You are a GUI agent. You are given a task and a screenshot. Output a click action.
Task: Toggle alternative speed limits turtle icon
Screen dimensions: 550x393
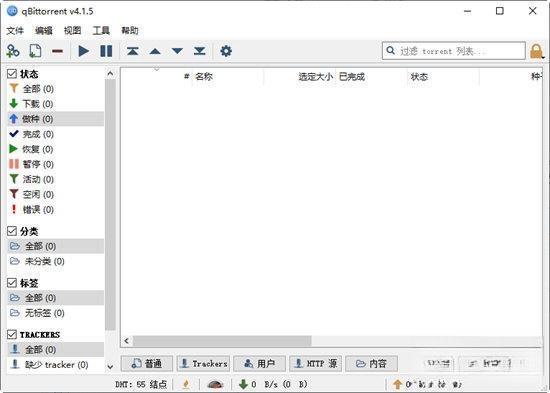[x=215, y=385]
